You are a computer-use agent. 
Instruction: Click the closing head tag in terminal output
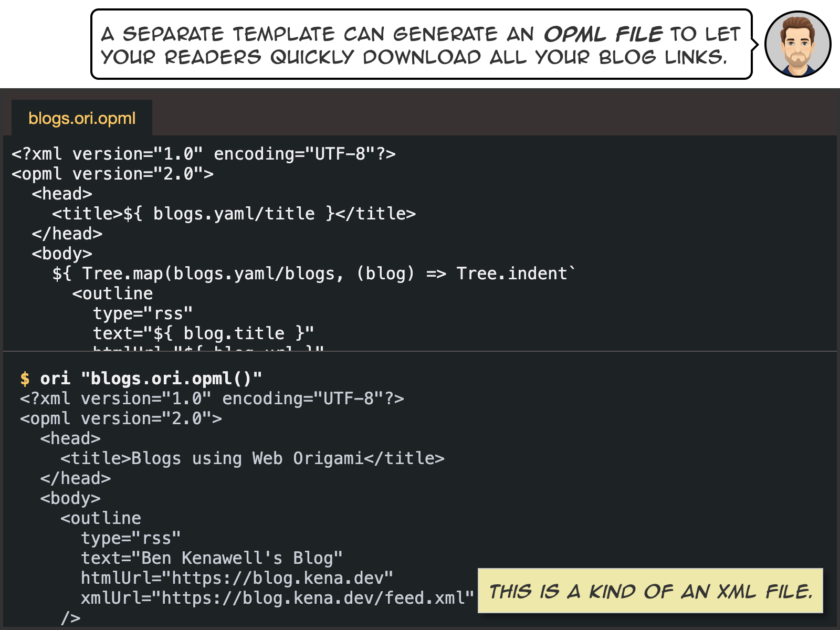pyautogui.click(x=76, y=478)
